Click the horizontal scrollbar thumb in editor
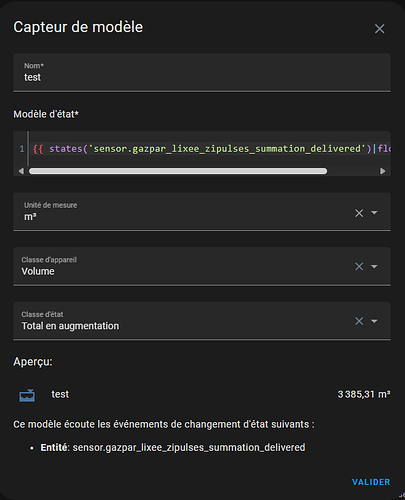 click(178, 171)
